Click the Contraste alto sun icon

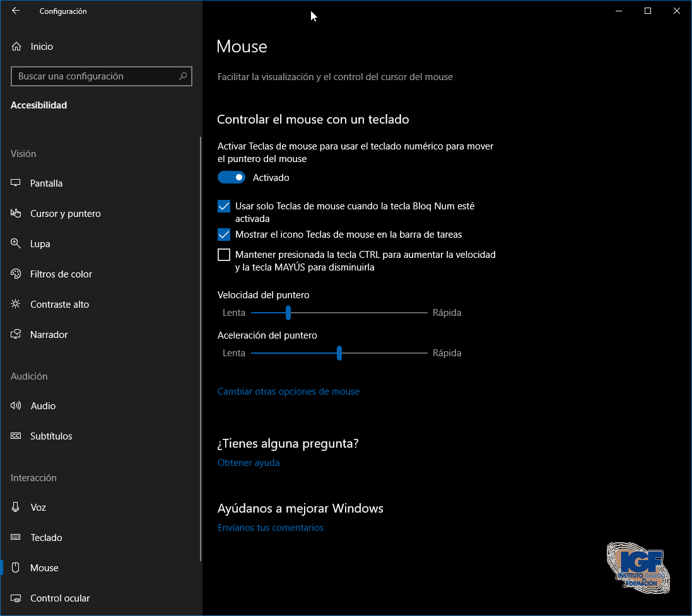pyautogui.click(x=16, y=305)
